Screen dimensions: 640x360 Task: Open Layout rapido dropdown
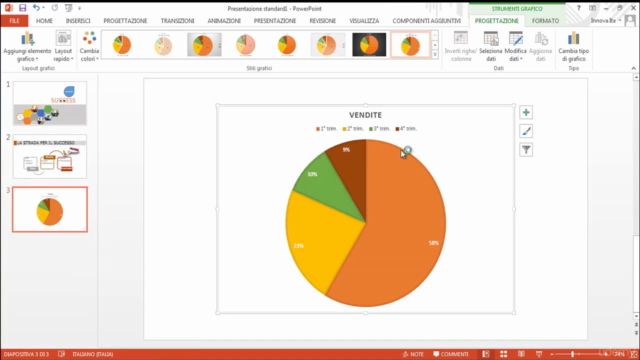click(63, 47)
